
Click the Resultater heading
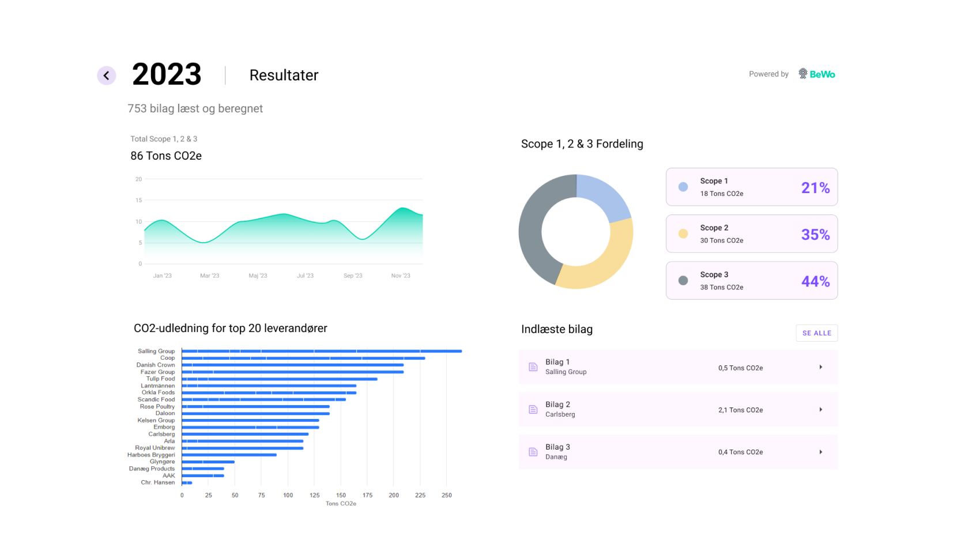point(284,76)
